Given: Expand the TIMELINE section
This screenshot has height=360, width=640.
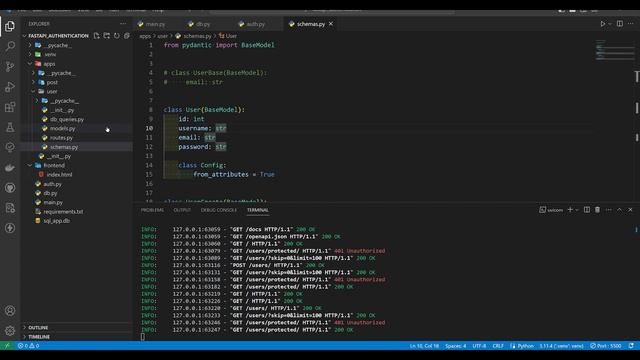Looking at the screenshot, I should 39,337.
